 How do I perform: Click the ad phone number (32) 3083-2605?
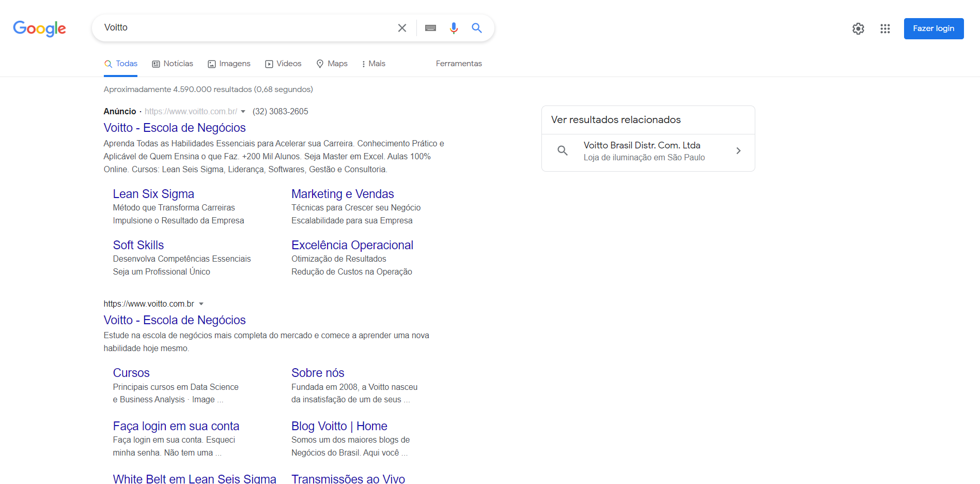[x=280, y=112]
